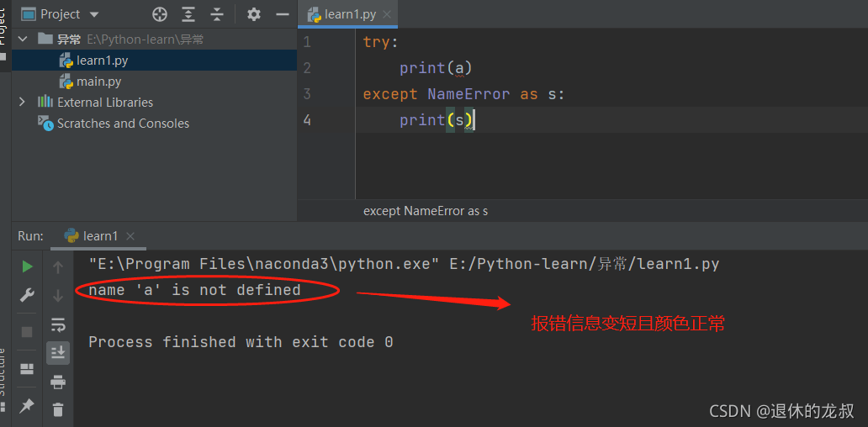The image size is (868, 427).
Task: Pin the Run tab
Action: tap(27, 407)
